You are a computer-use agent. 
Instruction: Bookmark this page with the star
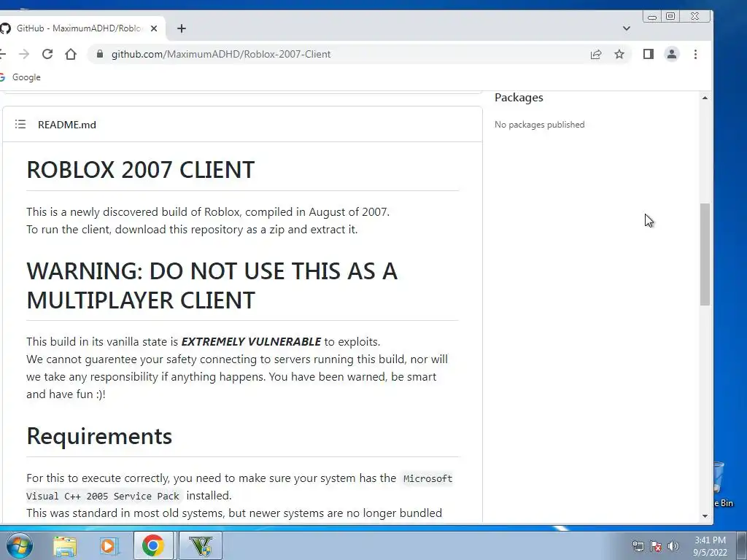point(619,54)
